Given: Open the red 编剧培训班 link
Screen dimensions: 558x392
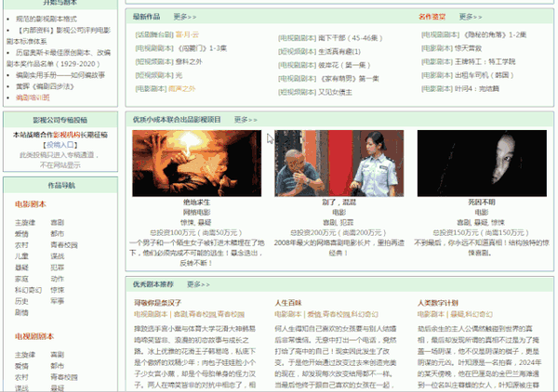Looking at the screenshot, I should click(33, 98).
